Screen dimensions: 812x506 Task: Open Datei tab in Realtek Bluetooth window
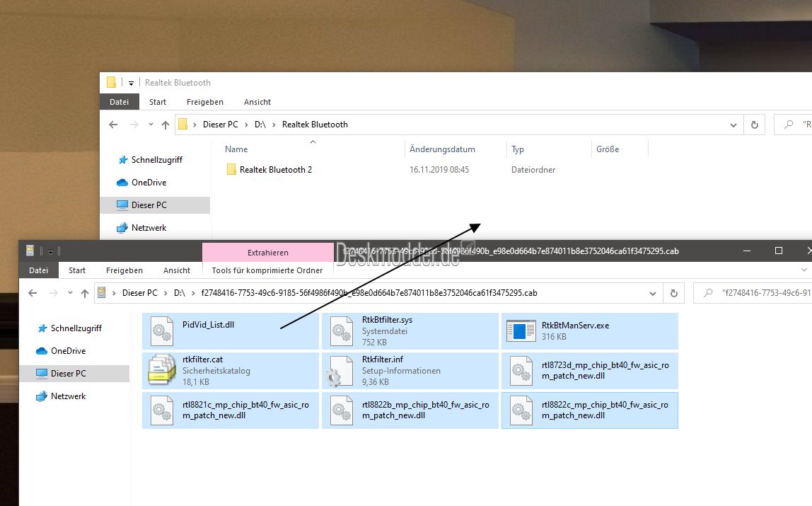[x=119, y=102]
